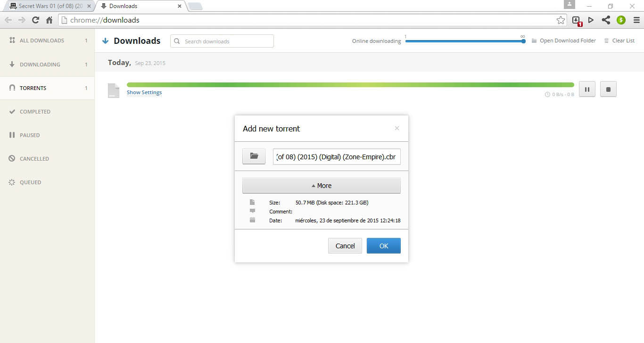Click the magnifier icon in search downloads
Screen dimensions: 644x343
pos(177,41)
